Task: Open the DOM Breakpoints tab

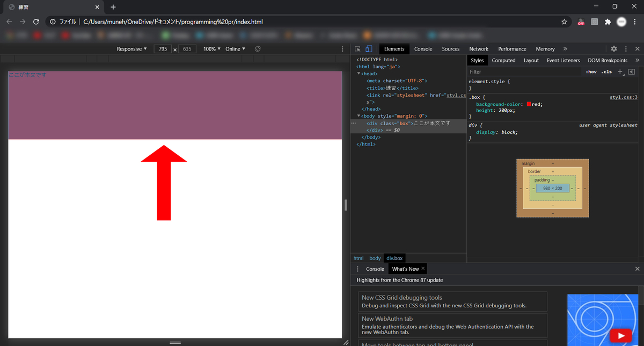Action: pyautogui.click(x=608, y=60)
